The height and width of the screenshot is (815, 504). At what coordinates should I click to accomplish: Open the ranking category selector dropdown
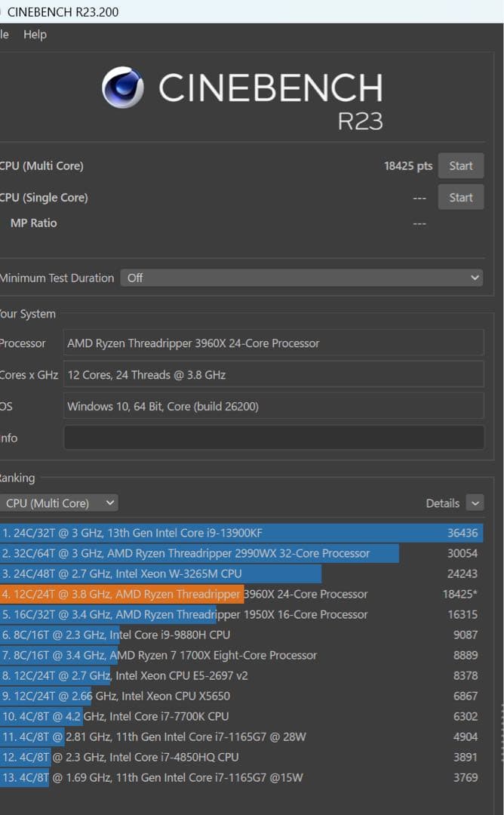(60, 503)
